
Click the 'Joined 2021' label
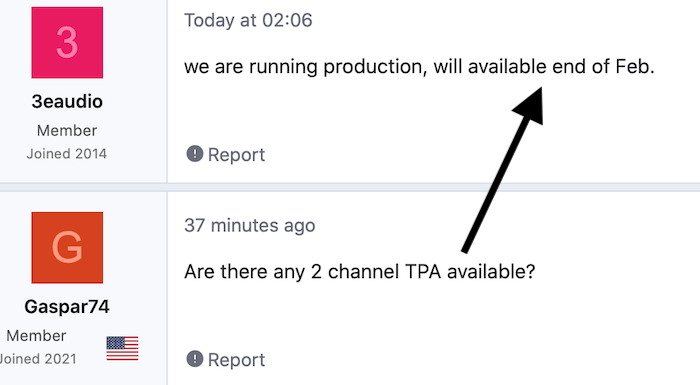click(38, 359)
